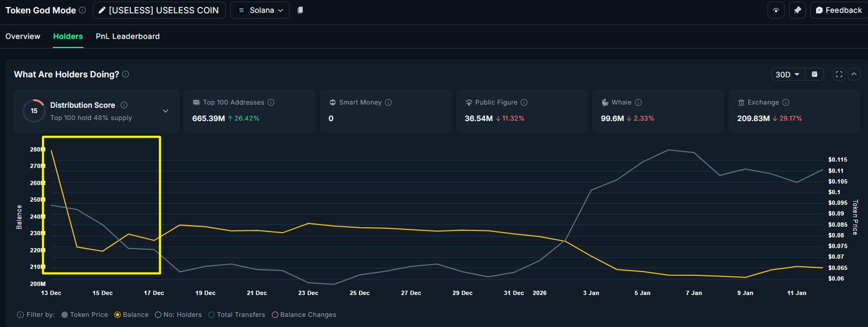Click the Feedback button

pyautogui.click(x=838, y=10)
